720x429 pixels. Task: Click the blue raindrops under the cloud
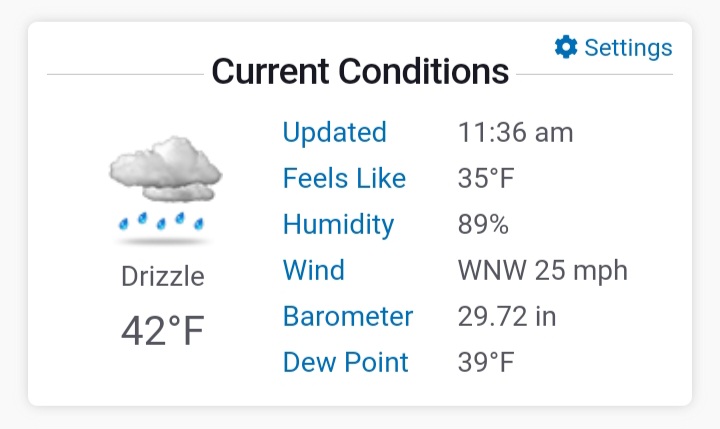click(x=161, y=221)
